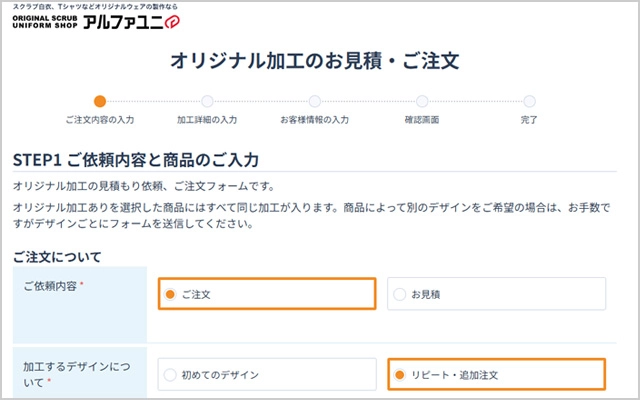Go to the お客様情報の入力 step label
640x400 pixels.
pyautogui.click(x=314, y=120)
